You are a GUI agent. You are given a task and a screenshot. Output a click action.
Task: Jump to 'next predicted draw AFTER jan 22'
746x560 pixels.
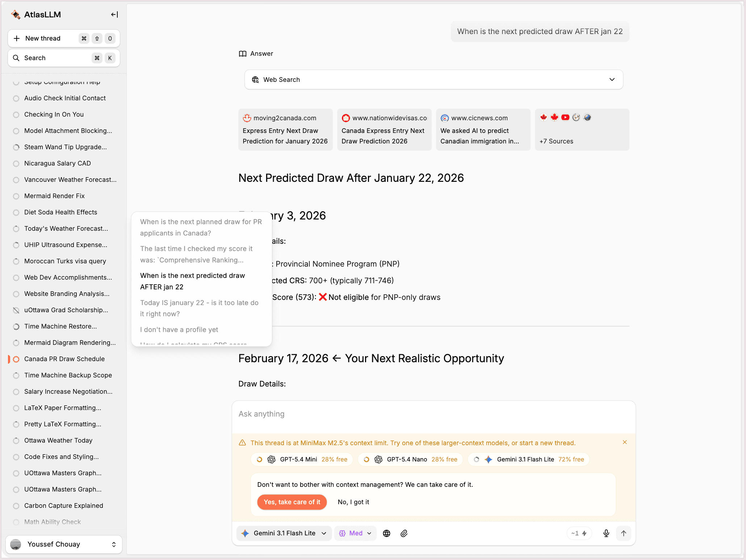pos(193,281)
